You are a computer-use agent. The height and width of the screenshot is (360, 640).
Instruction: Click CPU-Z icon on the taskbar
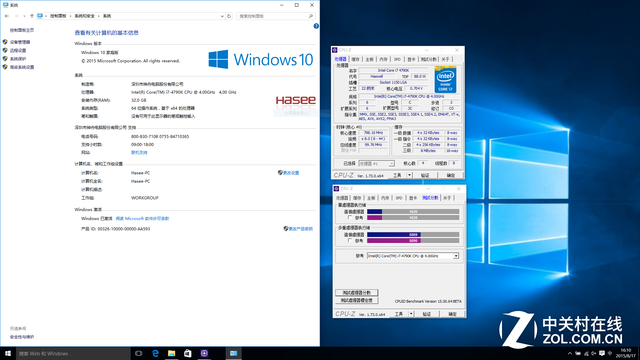pyautogui.click(x=204, y=353)
